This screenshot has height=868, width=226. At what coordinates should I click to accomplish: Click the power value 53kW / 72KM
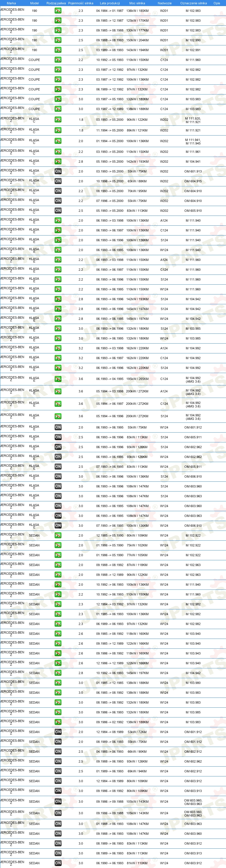click(137, 732)
